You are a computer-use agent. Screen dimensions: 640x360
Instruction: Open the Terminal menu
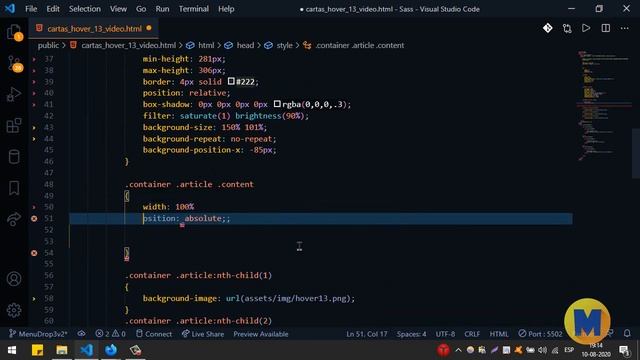coord(193,9)
